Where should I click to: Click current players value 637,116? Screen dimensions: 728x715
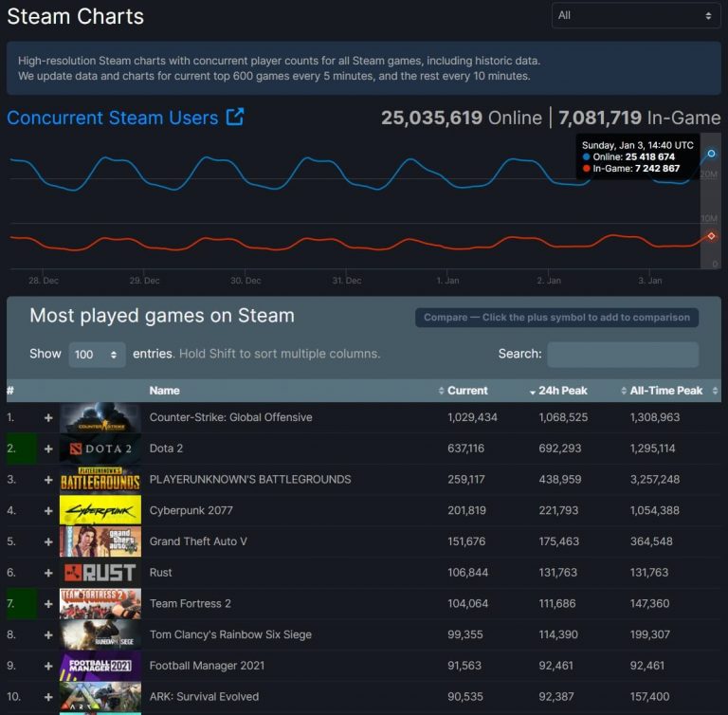point(465,449)
